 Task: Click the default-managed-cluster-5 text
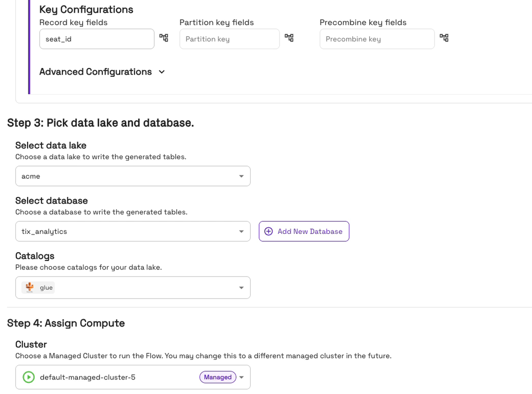pyautogui.click(x=87, y=377)
